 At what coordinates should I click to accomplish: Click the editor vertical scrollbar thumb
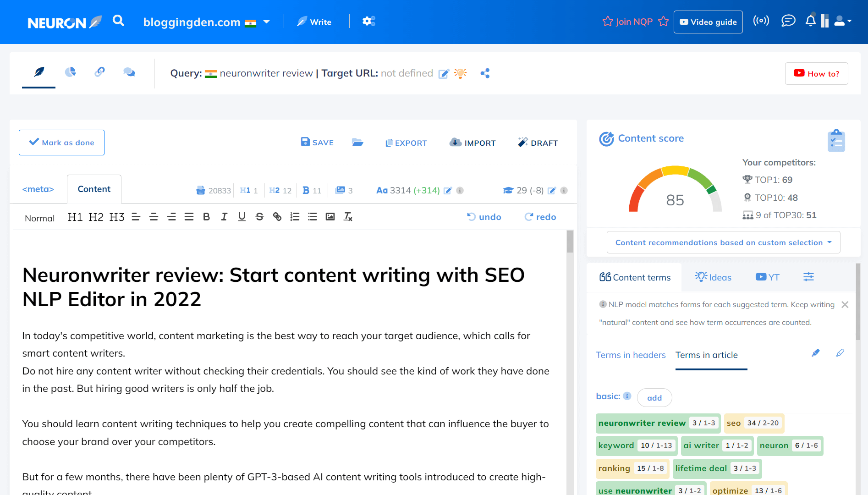click(570, 242)
